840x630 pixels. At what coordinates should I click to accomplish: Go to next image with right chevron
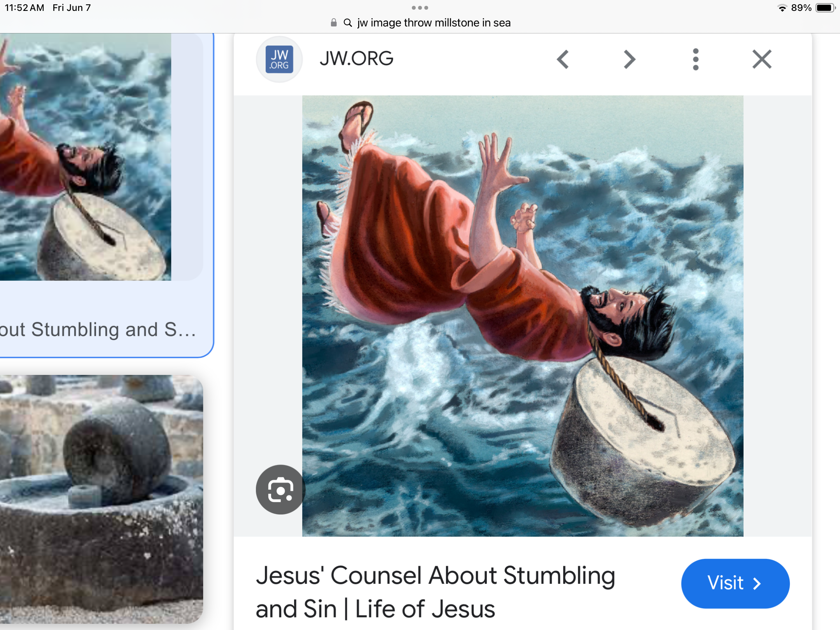coord(629,59)
